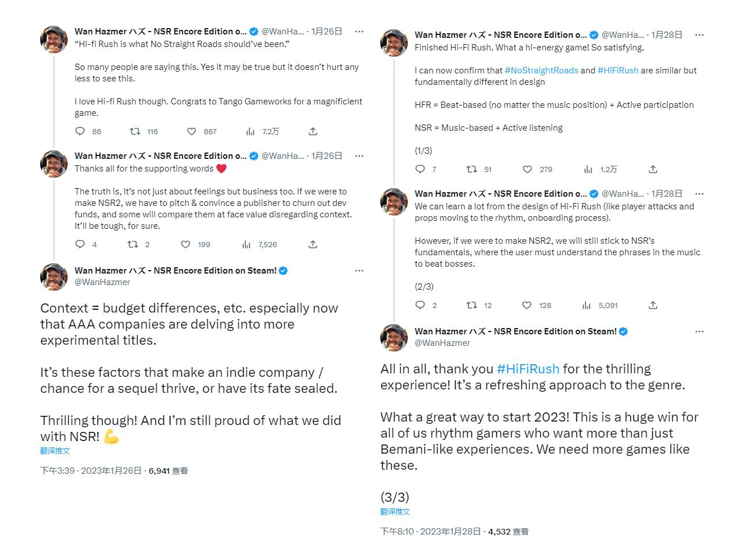The image size is (756, 546).
Task: Retweet the (2/3) tweet with 12 retweets
Action: [x=471, y=305]
